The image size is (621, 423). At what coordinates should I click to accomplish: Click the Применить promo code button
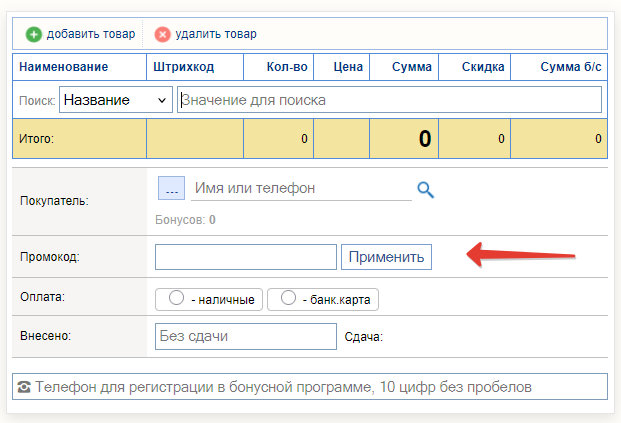point(386,257)
